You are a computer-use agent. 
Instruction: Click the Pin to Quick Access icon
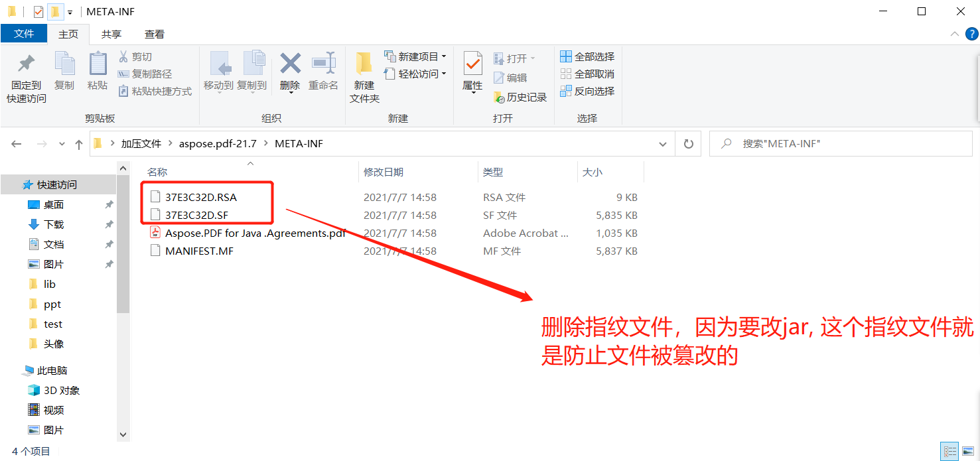point(26,65)
